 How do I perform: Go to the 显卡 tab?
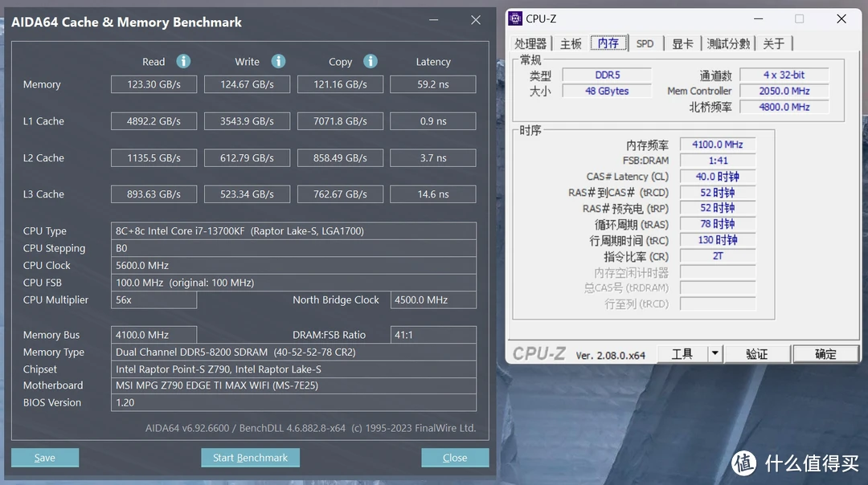click(x=682, y=43)
